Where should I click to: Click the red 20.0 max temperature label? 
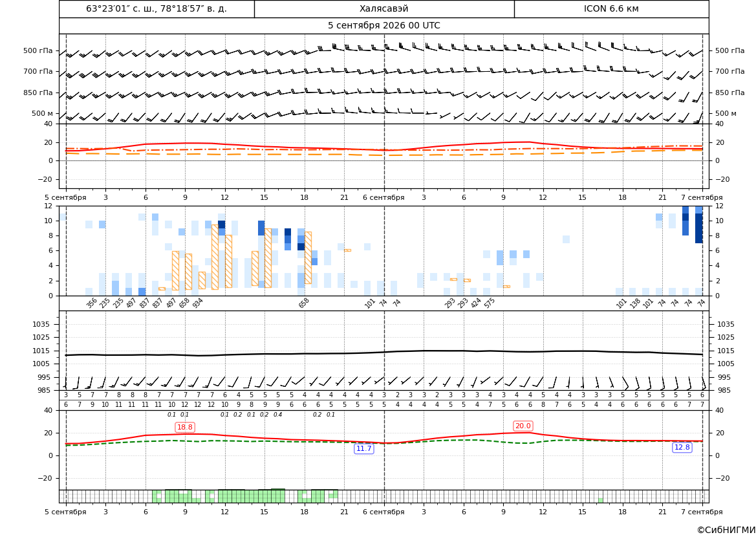pos(523,426)
